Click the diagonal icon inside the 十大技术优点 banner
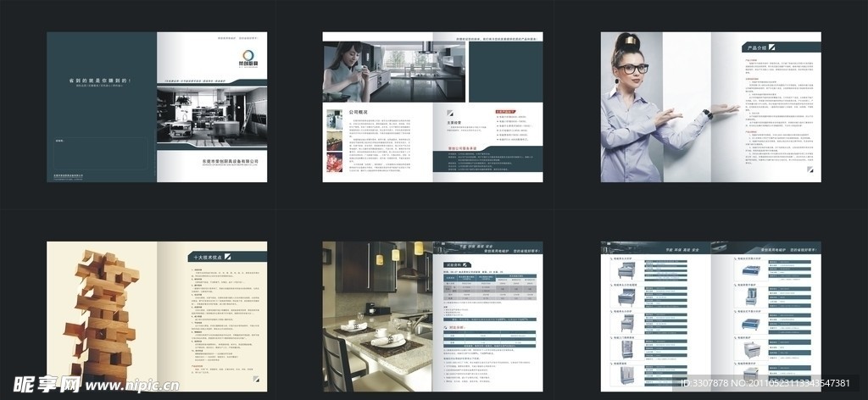This screenshot has width=868, height=400. tap(227, 258)
